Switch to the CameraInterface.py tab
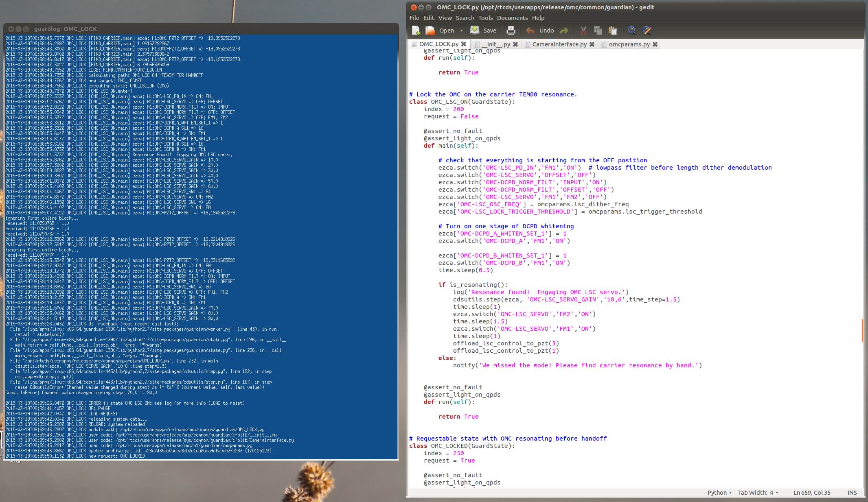 pyautogui.click(x=559, y=44)
